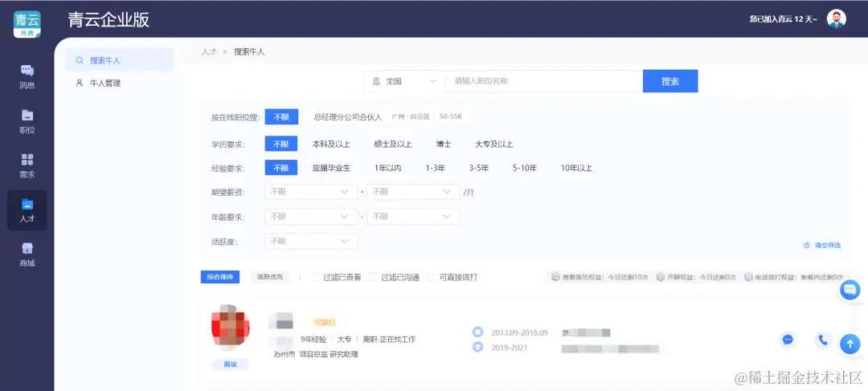Click the work history icon beside 2019-2021
The image size is (868, 391).
477,348
